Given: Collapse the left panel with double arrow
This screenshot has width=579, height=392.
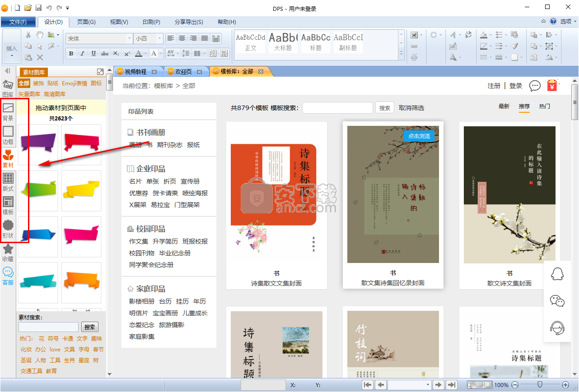Looking at the screenshot, I should [x=8, y=71].
